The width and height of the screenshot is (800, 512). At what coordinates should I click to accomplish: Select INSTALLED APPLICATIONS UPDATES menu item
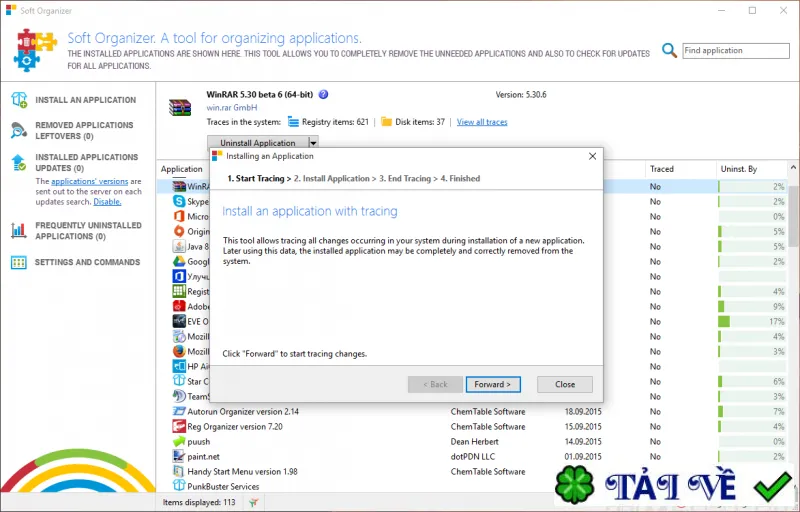click(87, 162)
